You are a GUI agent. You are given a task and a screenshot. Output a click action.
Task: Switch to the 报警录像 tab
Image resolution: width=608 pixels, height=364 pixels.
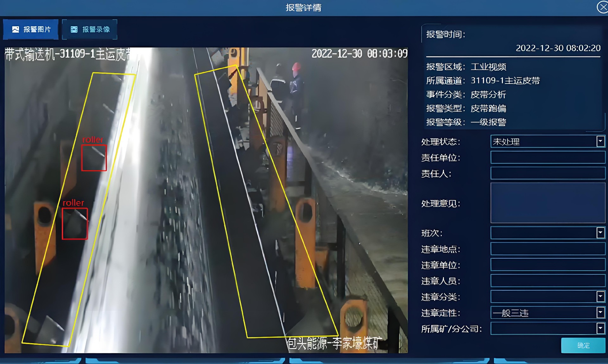click(90, 29)
